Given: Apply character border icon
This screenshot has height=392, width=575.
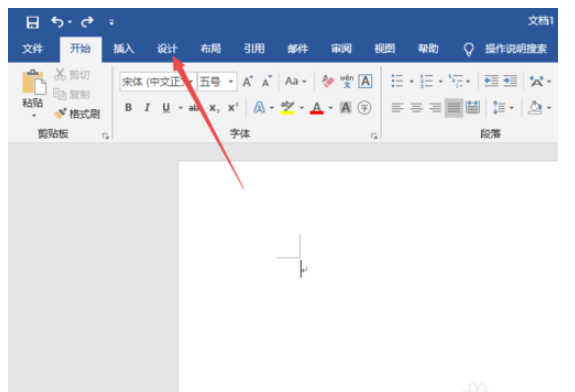Looking at the screenshot, I should (x=365, y=81).
